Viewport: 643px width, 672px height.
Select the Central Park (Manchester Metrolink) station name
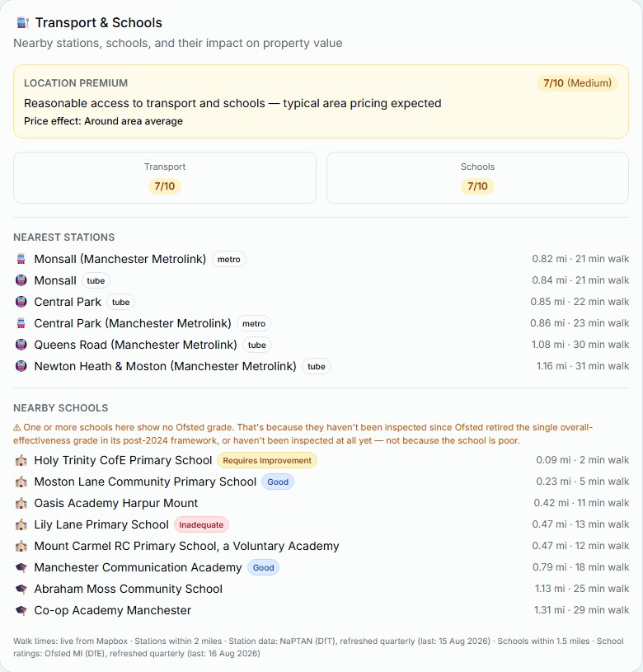(133, 323)
